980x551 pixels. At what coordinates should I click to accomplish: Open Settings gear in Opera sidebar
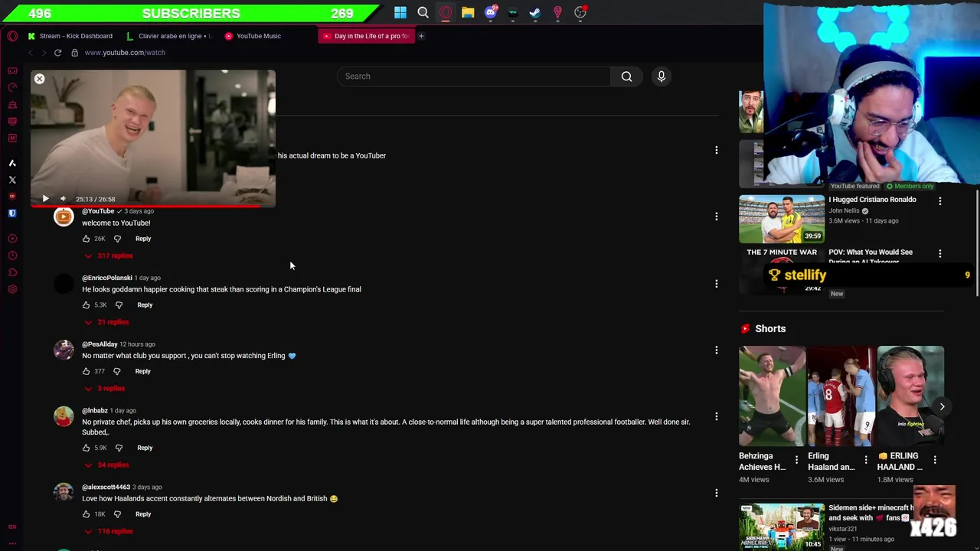12,289
